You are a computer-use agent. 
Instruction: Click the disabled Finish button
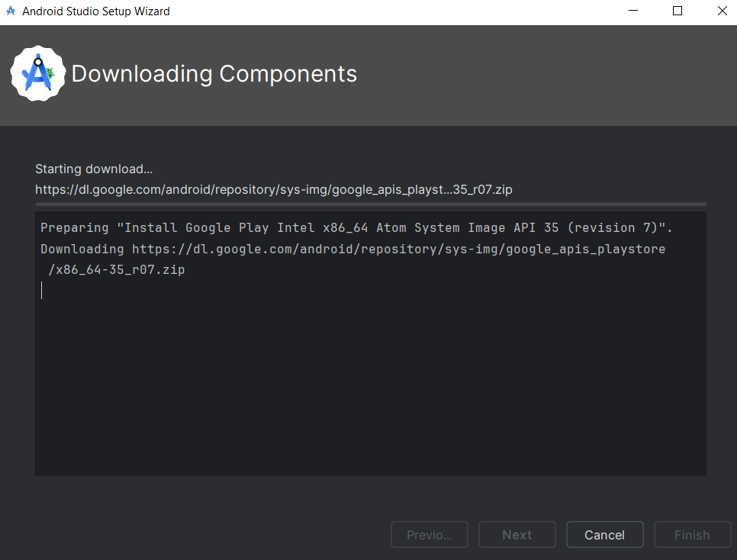692,535
